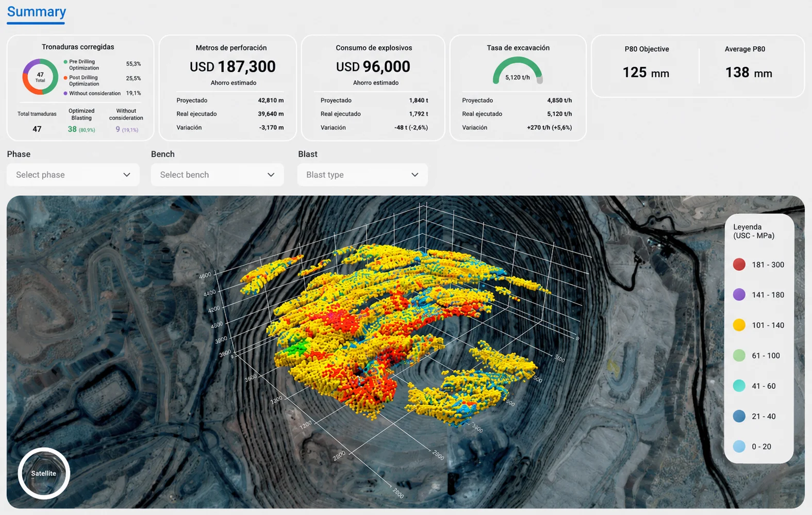
Task: Click the 'Tronaduras corregidas' card title
Action: coord(78,47)
